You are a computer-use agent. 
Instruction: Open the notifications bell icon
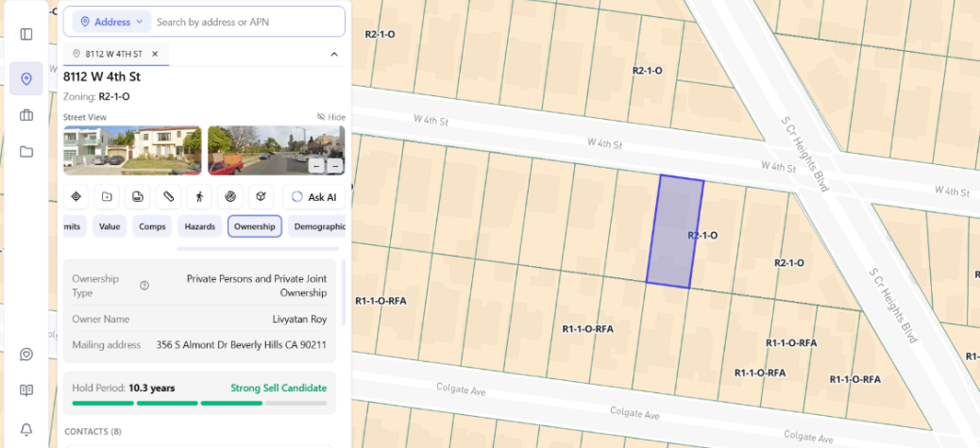coord(26,429)
